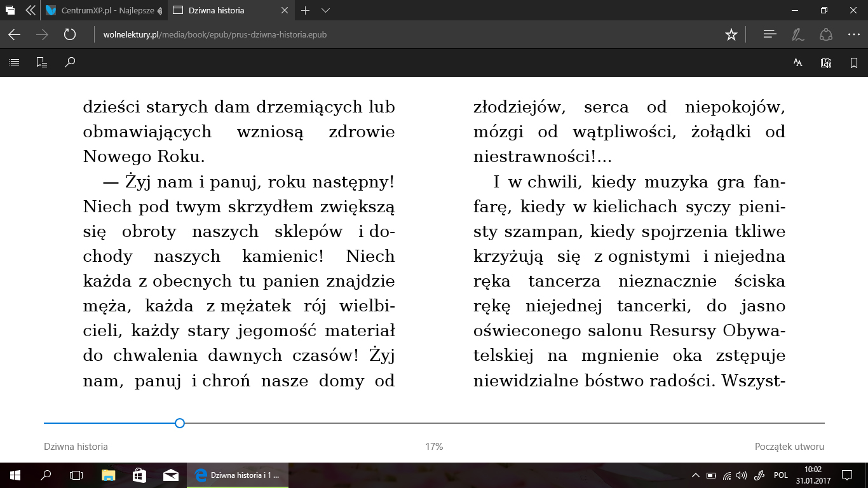Click the address bar with wolnelektury.pl URL
Viewport: 868px width, 488px height.
pos(407,35)
